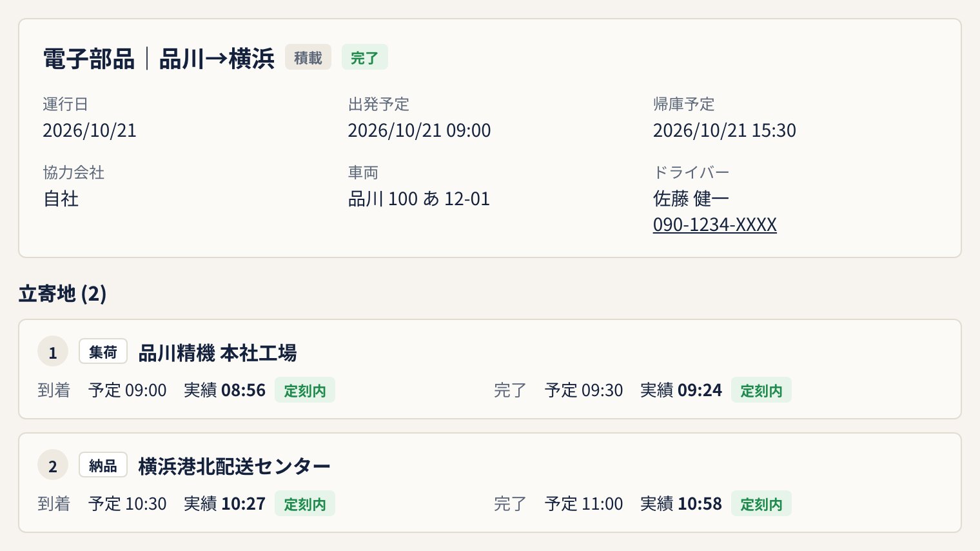Click the 定刻内 badge next to 09:24
The height and width of the screenshot is (551, 980).
(x=761, y=390)
